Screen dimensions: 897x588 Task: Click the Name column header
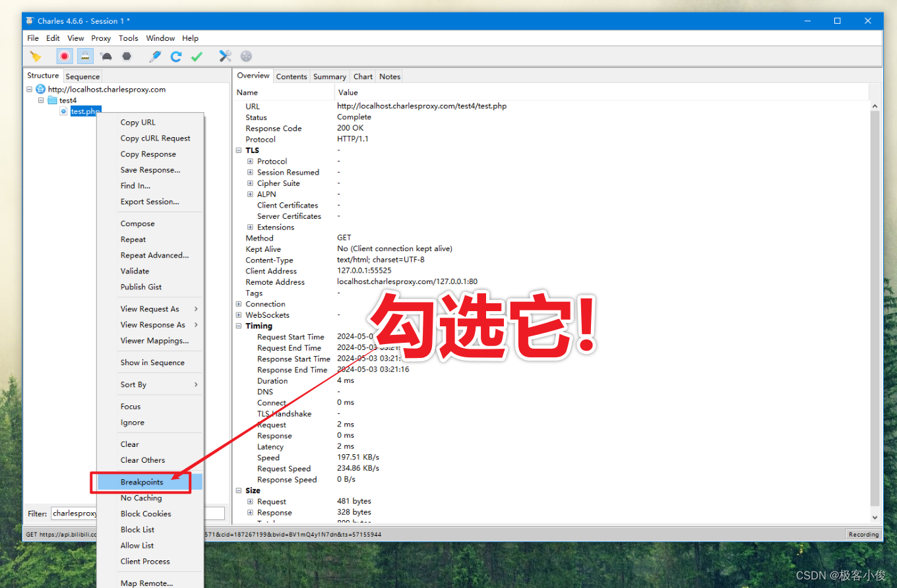pyautogui.click(x=284, y=92)
